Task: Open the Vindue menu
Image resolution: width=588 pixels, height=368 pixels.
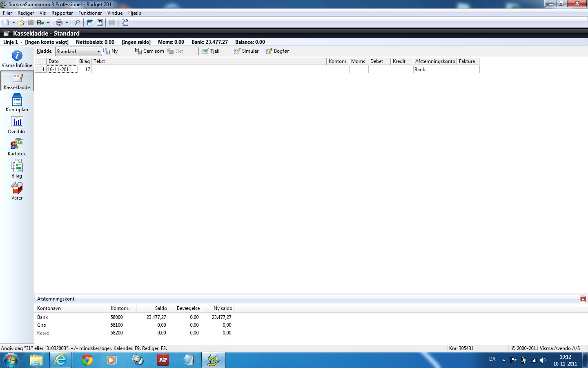Action: tap(115, 13)
